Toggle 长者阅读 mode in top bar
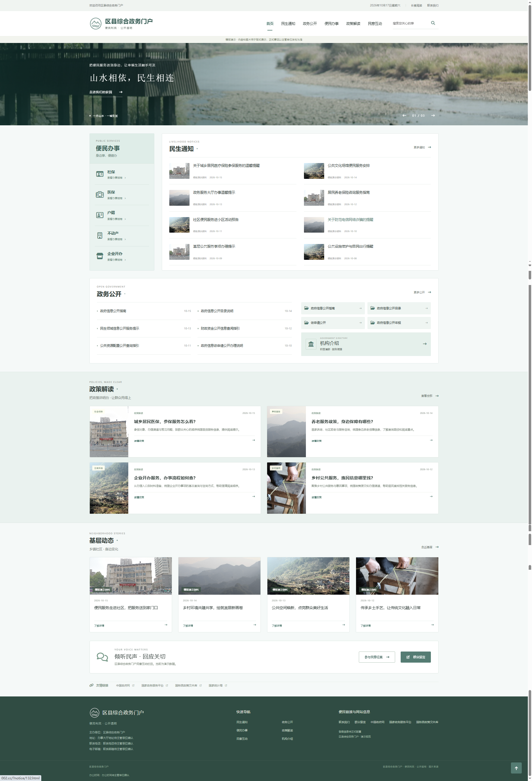This screenshot has height=781, width=532. click(x=416, y=5)
